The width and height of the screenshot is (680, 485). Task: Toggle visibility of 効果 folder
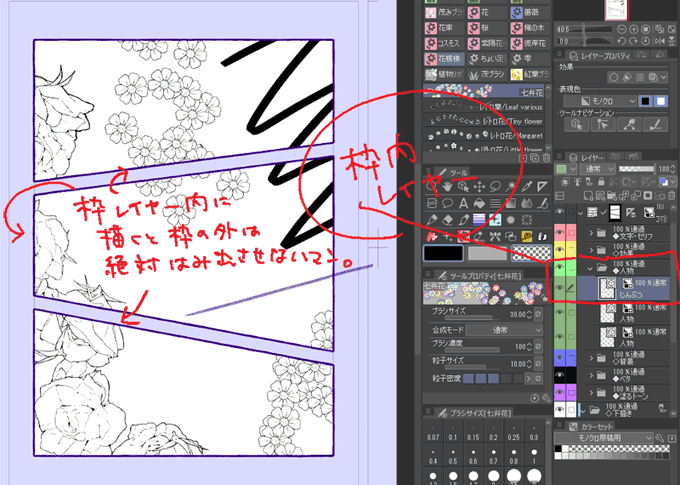coord(559,250)
